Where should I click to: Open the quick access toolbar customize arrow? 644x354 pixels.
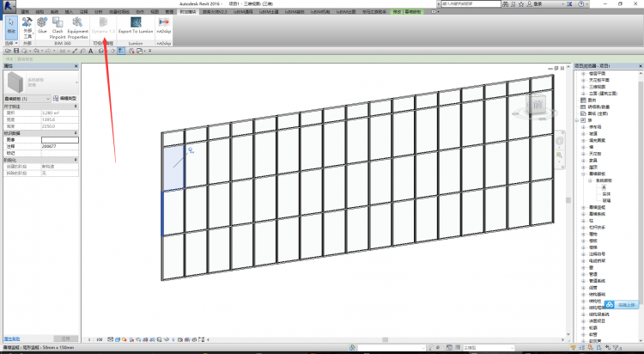coord(150,51)
